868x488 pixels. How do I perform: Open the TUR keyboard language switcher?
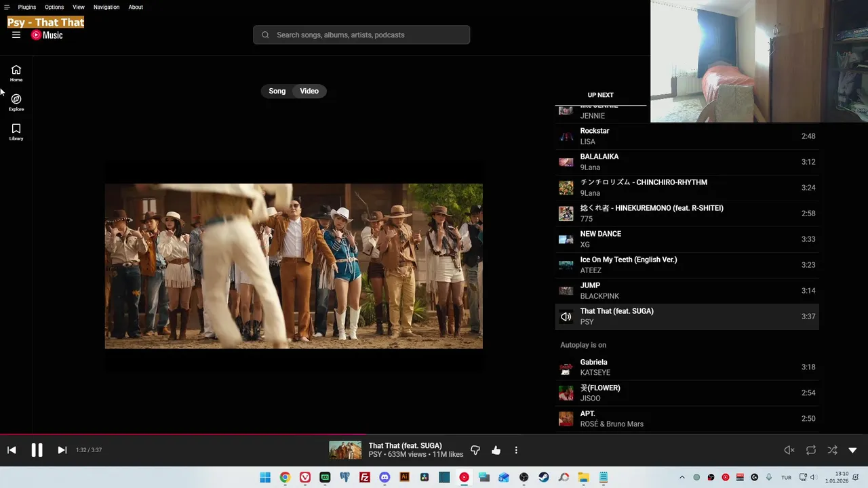[x=786, y=477]
